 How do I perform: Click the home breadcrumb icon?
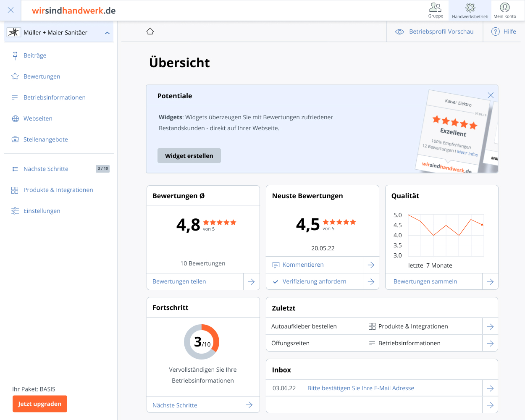point(150,31)
